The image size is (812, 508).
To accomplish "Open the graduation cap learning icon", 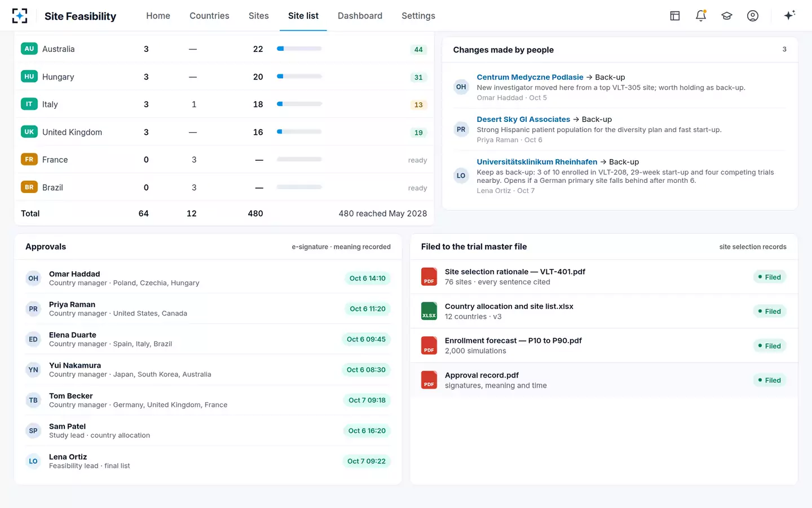I will coord(727,16).
